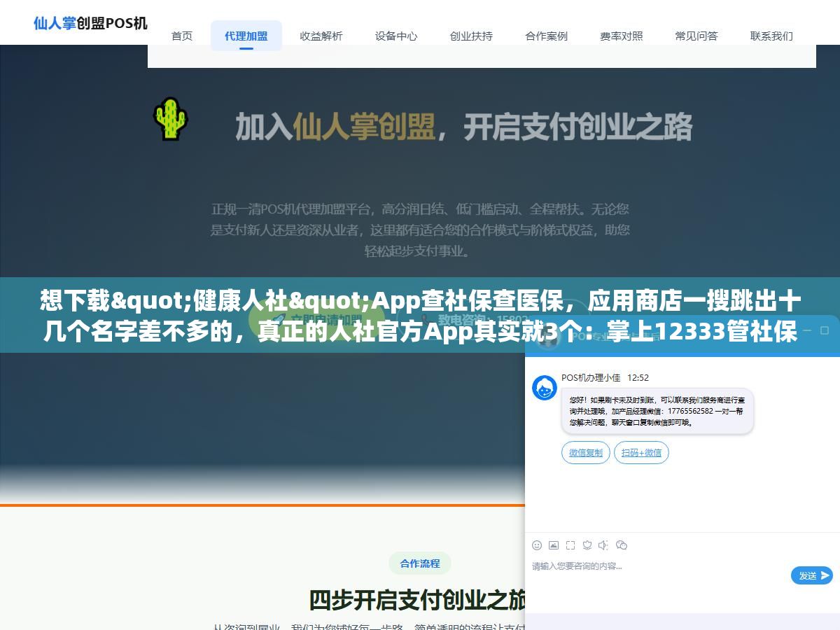Click the screenshot capture icon in chat
The width and height of the screenshot is (840, 630).
570,545
